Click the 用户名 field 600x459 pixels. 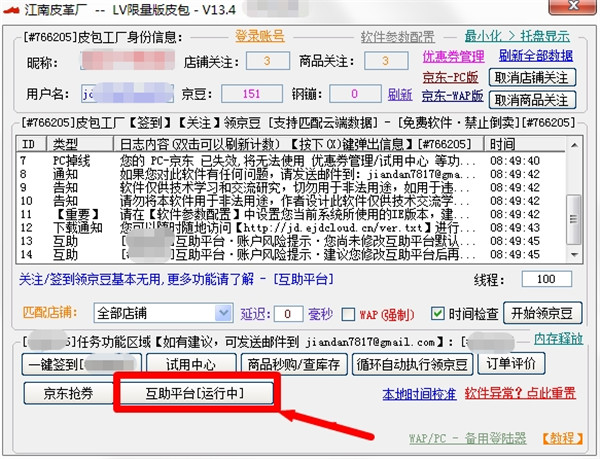pos(127,94)
